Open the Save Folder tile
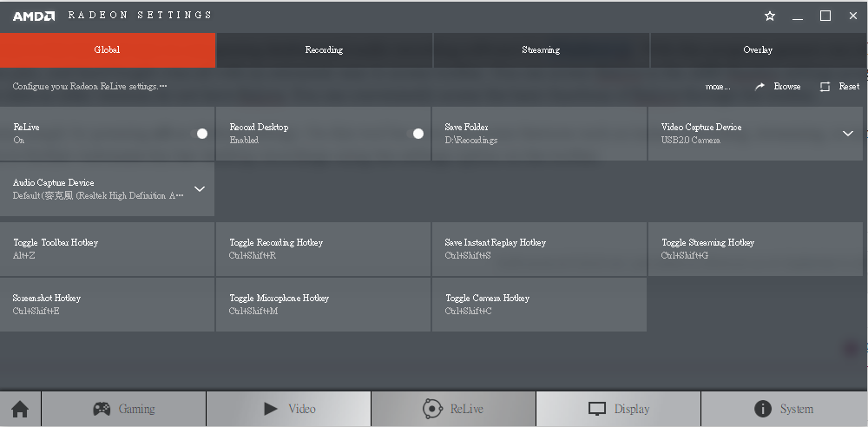 [x=539, y=134]
